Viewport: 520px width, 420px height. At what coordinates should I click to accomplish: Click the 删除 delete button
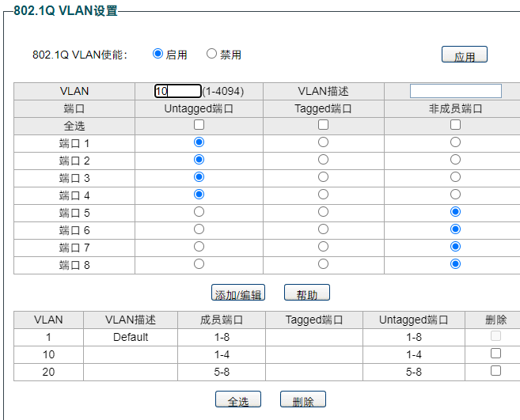[x=302, y=400]
